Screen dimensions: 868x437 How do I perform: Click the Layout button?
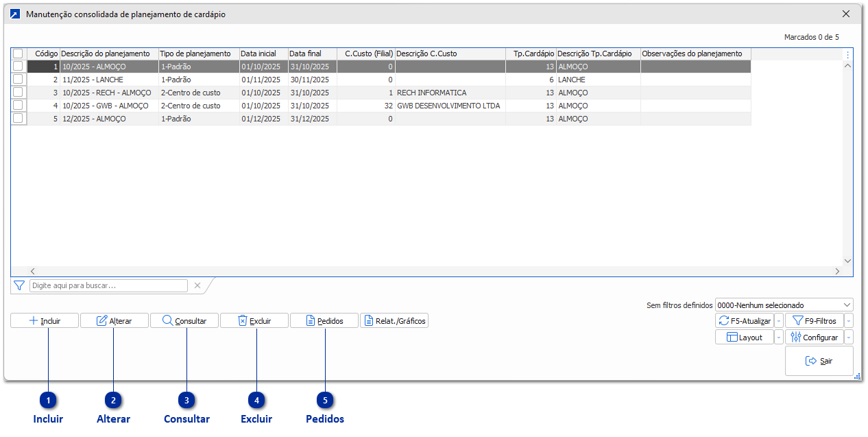[745, 337]
